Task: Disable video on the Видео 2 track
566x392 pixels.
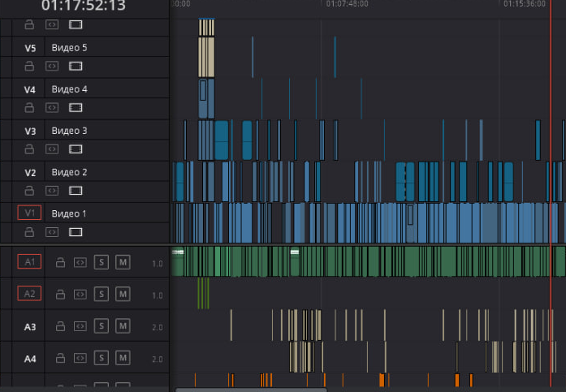Action: (x=76, y=191)
